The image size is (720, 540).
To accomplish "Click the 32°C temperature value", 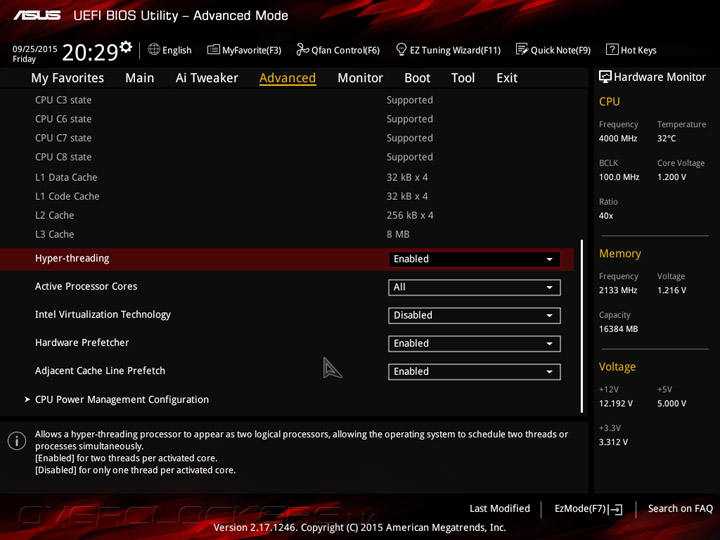I will pyautogui.click(x=666, y=138).
